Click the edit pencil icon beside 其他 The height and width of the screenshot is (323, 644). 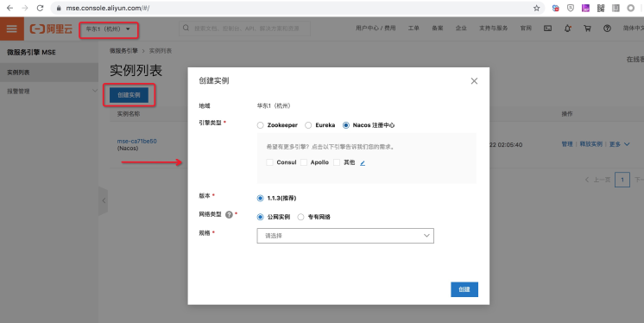(x=363, y=162)
